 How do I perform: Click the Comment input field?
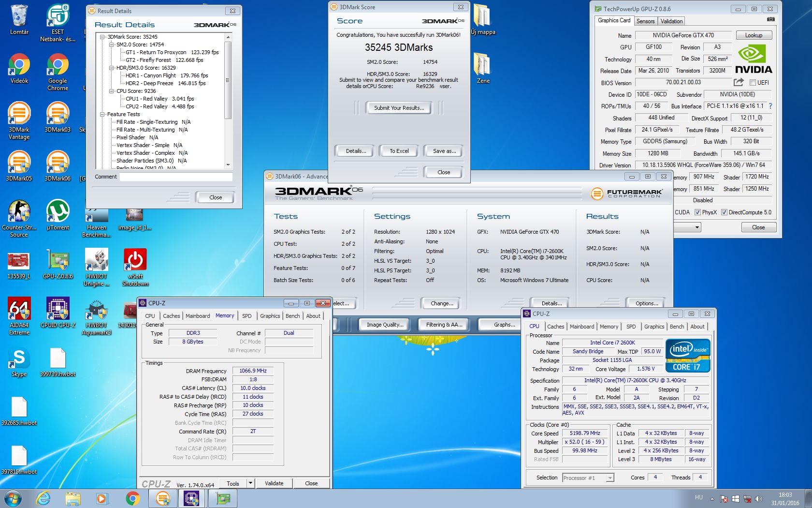coord(176,177)
